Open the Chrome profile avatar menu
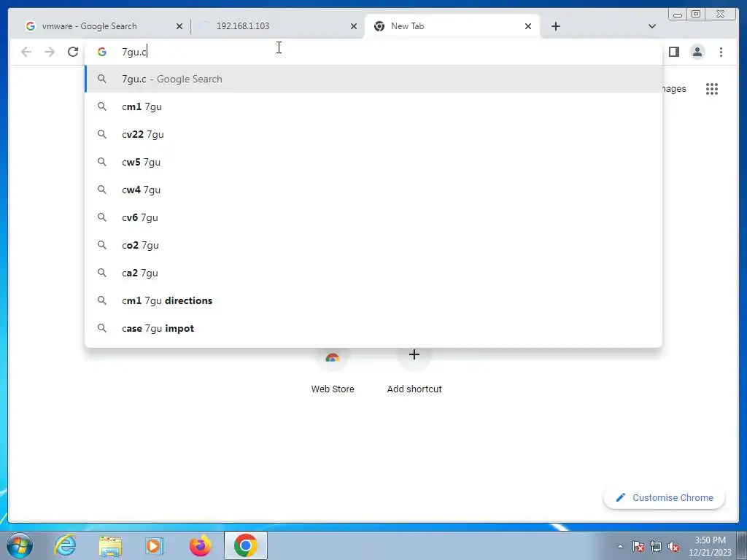 (697, 52)
